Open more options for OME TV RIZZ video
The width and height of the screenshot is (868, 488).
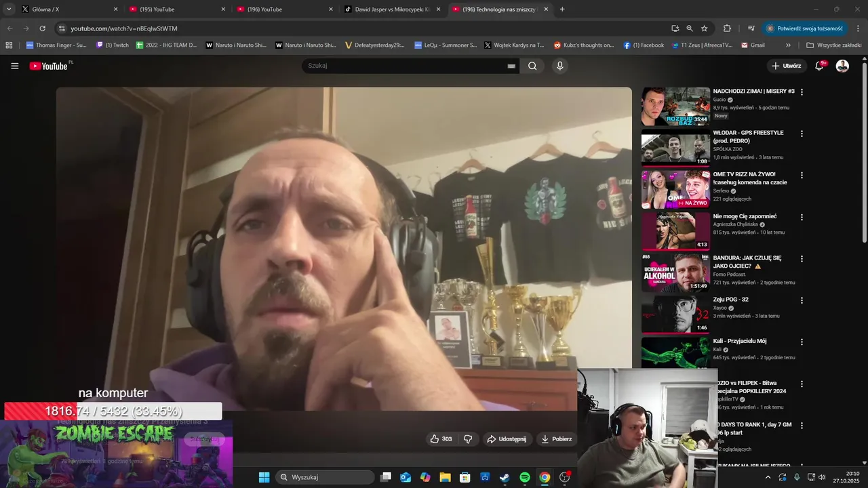coord(802,175)
